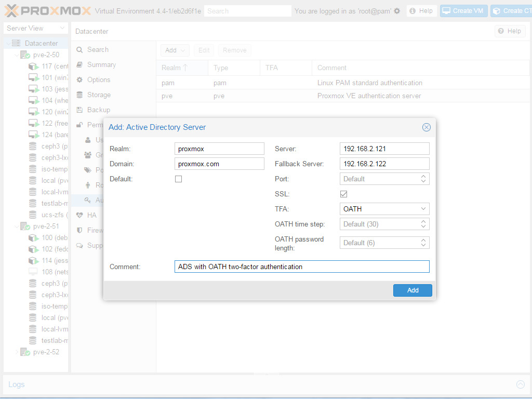Click the Remove realm button

tap(234, 50)
